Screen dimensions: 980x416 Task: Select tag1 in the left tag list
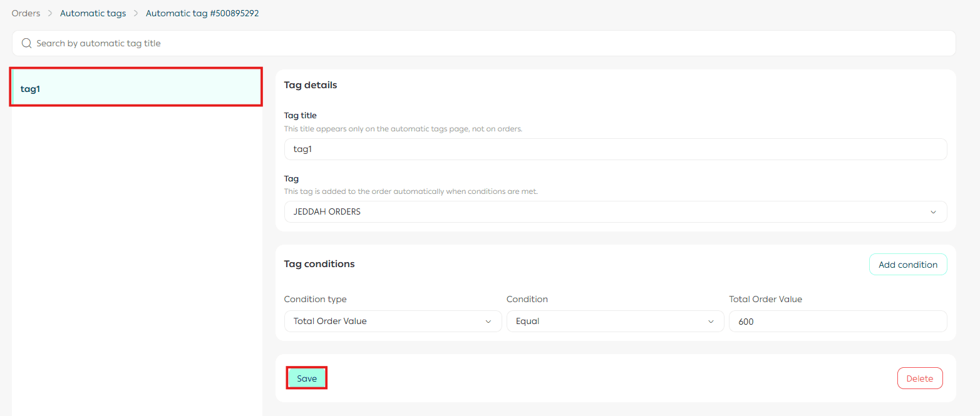coord(136,88)
